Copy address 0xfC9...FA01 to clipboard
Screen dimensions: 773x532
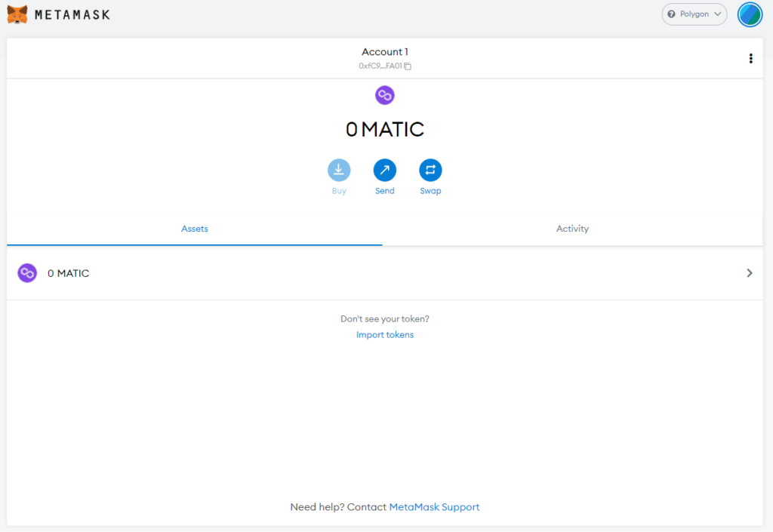click(385, 66)
